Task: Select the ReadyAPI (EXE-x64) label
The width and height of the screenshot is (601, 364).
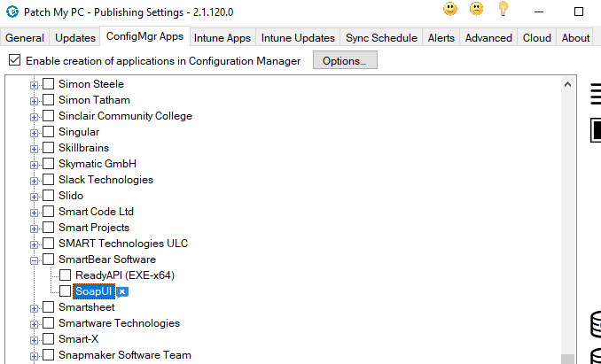Action: (x=125, y=275)
